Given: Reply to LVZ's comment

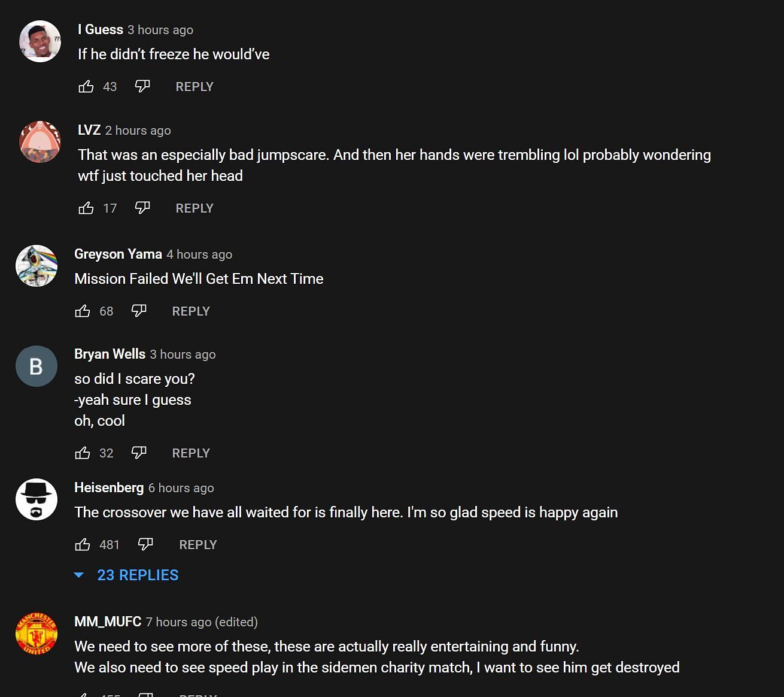Looking at the screenshot, I should pyautogui.click(x=195, y=208).
